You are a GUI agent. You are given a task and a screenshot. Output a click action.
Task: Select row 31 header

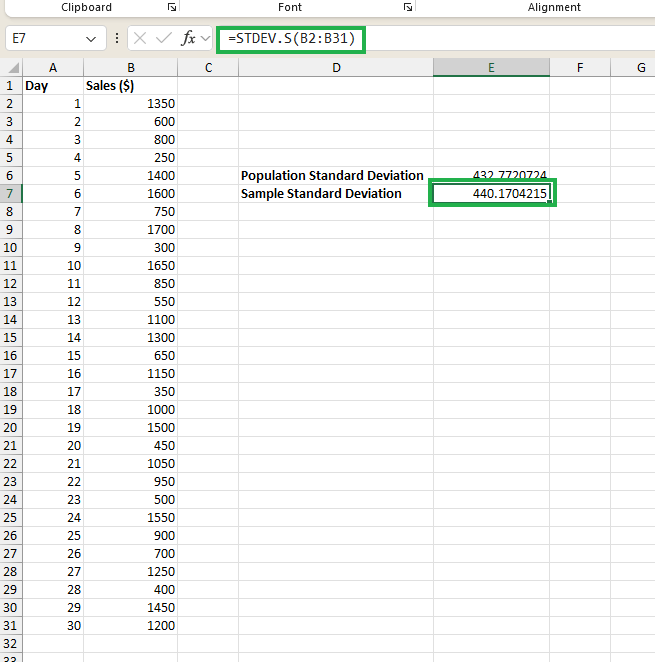(x=11, y=626)
